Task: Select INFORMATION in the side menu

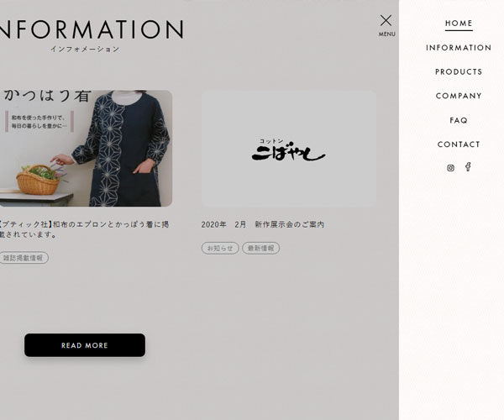Action: (459, 48)
